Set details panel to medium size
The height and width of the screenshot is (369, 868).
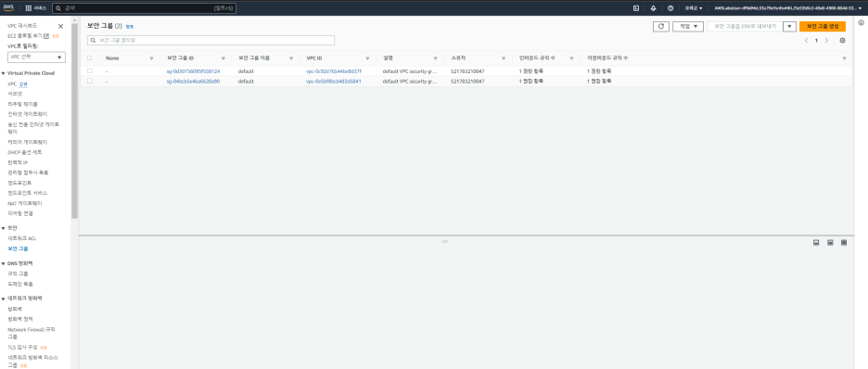tap(830, 242)
